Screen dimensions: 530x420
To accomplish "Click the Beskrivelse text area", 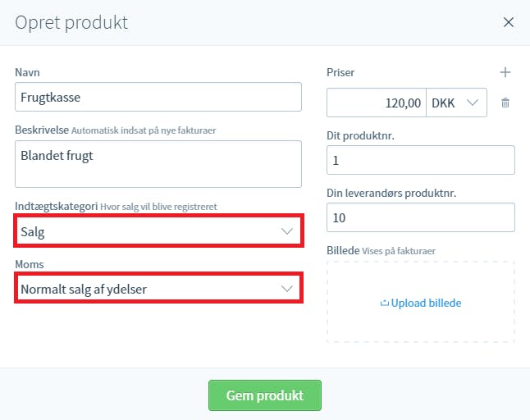I will (x=158, y=164).
